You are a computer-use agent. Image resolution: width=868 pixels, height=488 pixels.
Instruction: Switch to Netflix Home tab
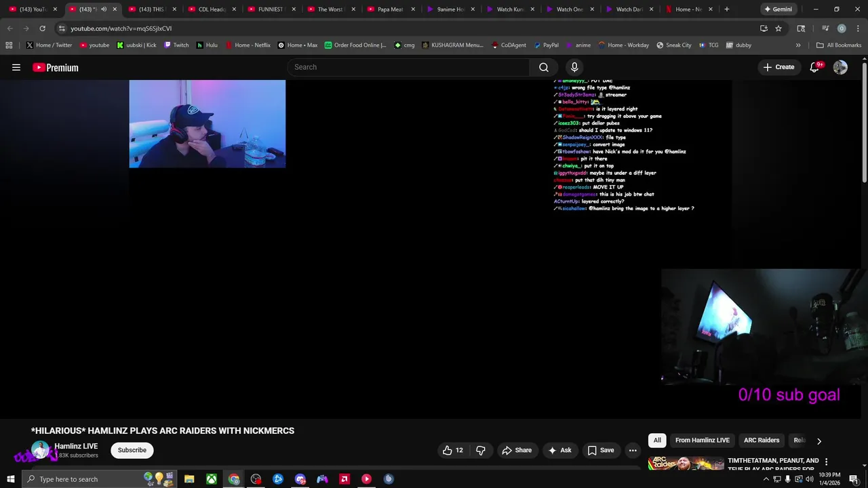click(690, 9)
